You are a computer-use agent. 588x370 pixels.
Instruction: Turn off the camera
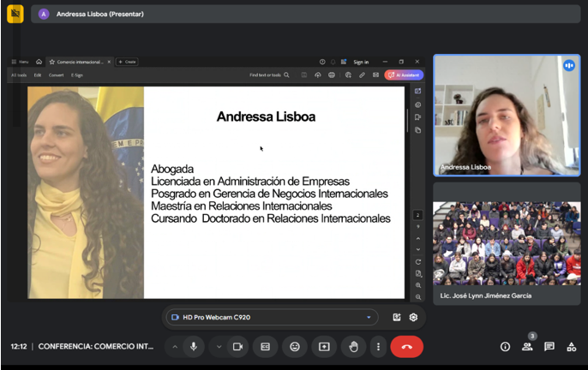point(237,347)
